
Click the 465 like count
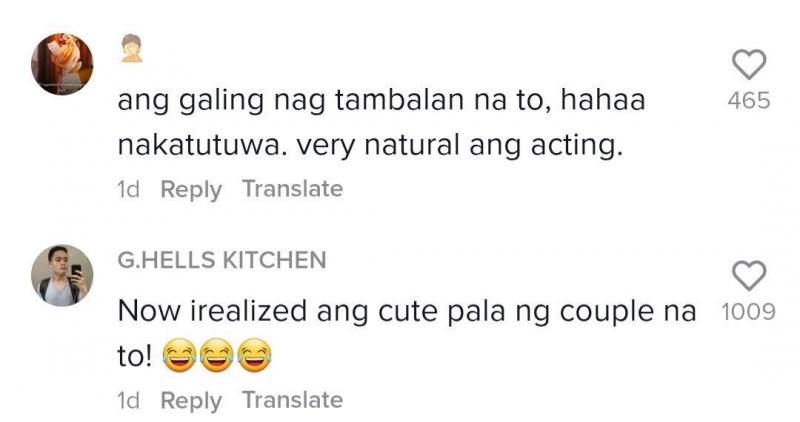tap(749, 102)
